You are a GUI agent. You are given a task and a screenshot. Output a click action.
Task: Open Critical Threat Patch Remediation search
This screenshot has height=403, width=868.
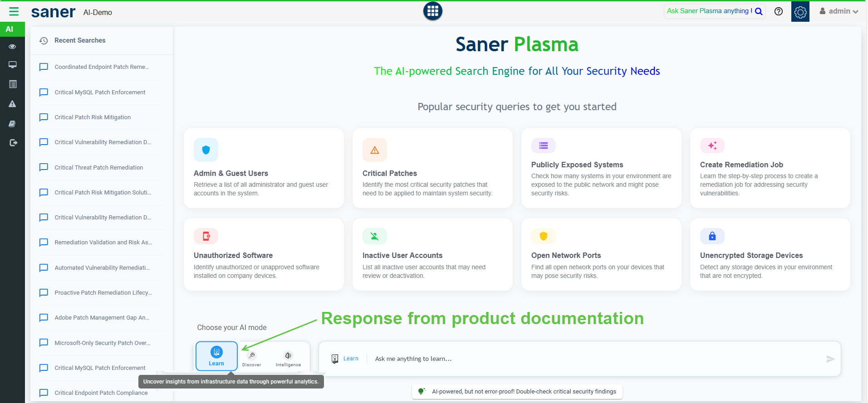[x=102, y=168]
